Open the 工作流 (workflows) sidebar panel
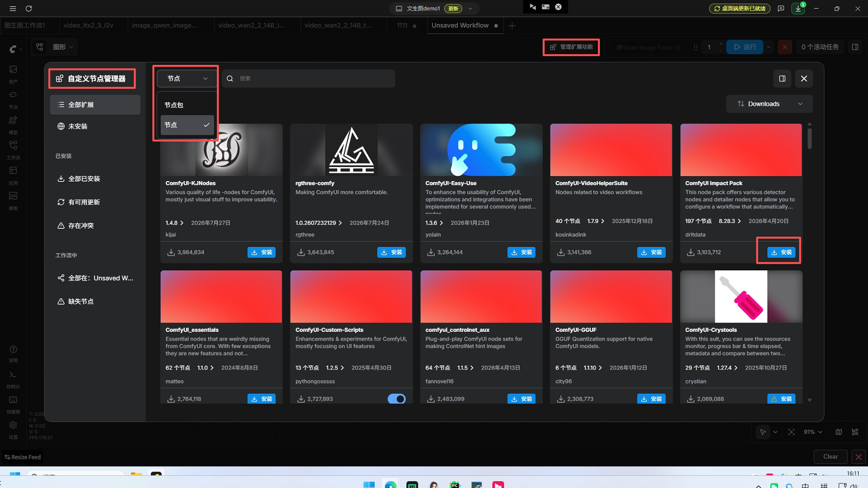Image resolution: width=868 pixels, height=488 pixels. click(x=13, y=150)
